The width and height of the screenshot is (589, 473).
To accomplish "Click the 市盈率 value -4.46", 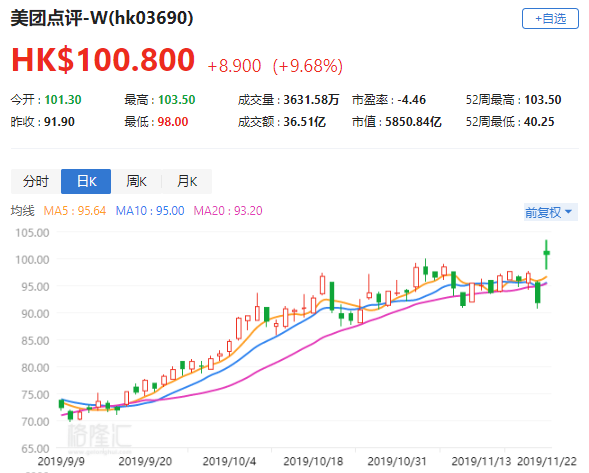I will click(412, 100).
